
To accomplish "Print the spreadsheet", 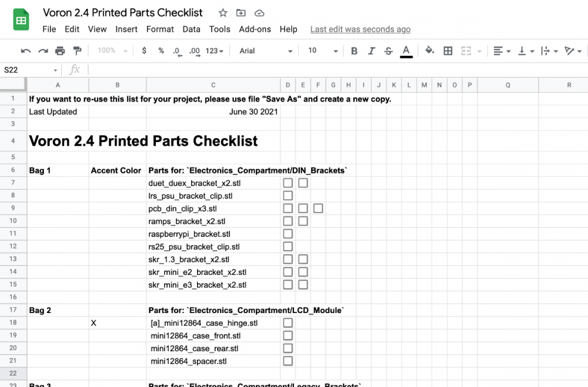I will (60, 51).
